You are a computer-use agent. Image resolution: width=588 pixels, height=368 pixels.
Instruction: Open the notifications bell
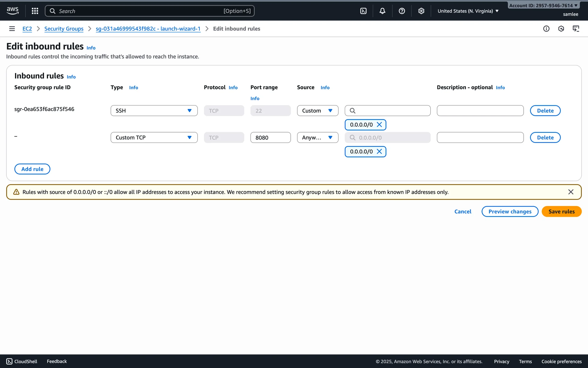coord(383,11)
